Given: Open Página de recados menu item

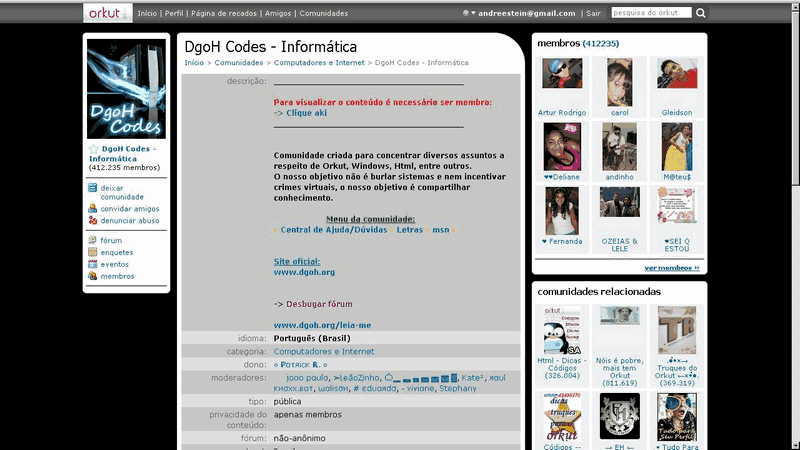Looking at the screenshot, I should (224, 13).
